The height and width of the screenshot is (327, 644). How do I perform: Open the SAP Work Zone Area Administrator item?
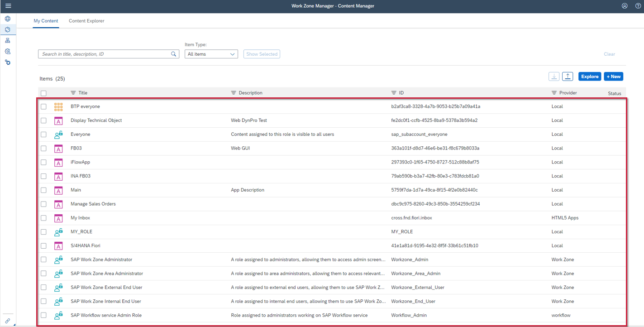pyautogui.click(x=107, y=274)
